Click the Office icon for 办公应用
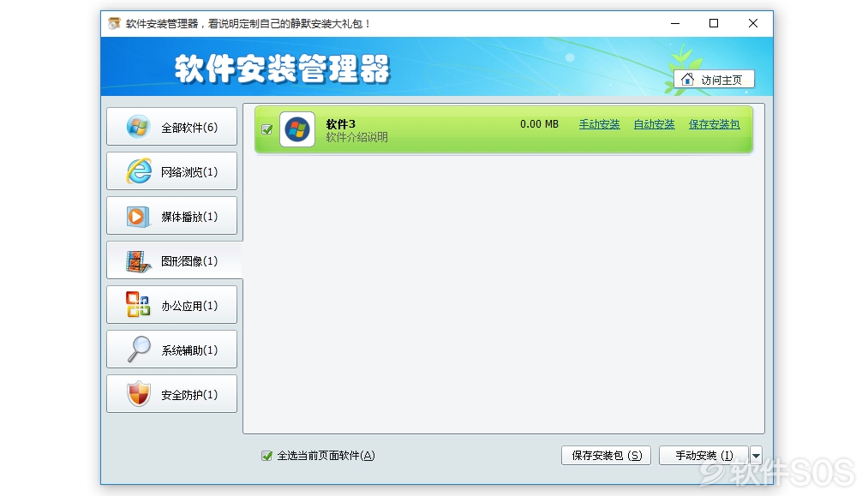This screenshot has width=868, height=496. point(138,304)
